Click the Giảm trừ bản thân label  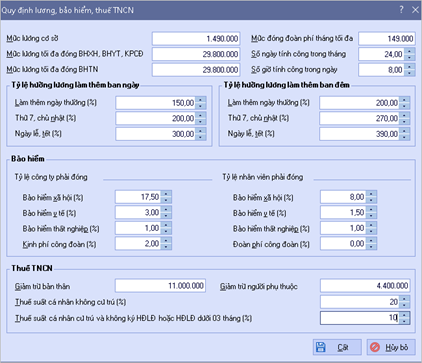click(42, 286)
